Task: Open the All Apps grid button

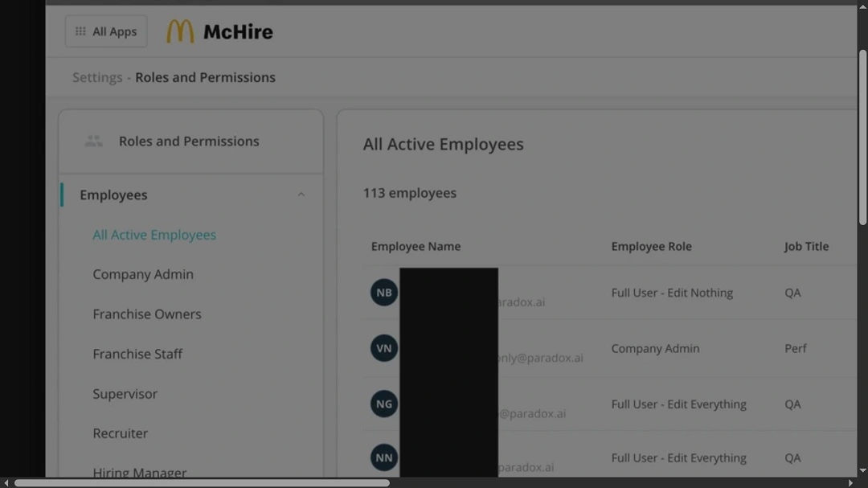Action: click(106, 31)
